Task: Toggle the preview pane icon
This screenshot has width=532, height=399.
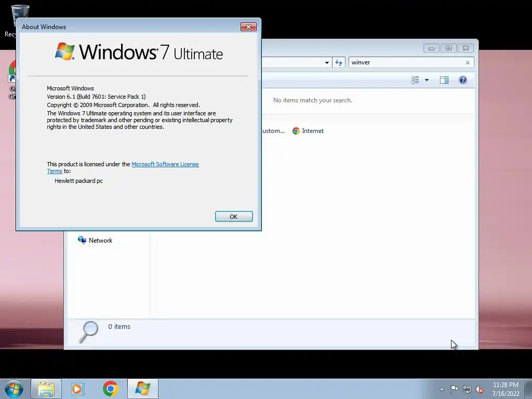Action: tap(444, 80)
